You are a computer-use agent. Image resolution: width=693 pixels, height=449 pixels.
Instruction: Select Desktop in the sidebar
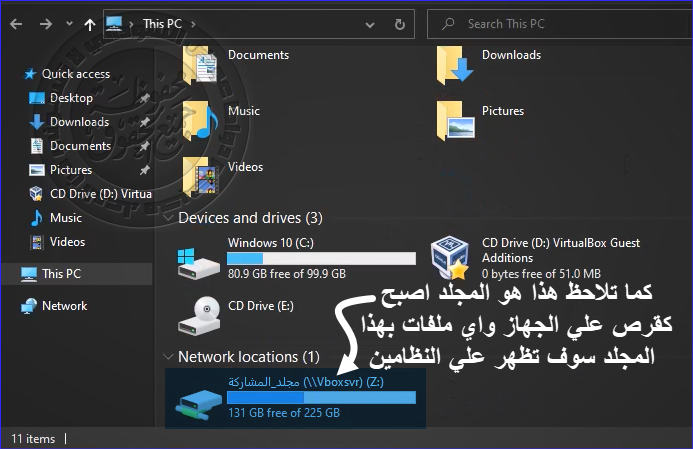pos(71,98)
